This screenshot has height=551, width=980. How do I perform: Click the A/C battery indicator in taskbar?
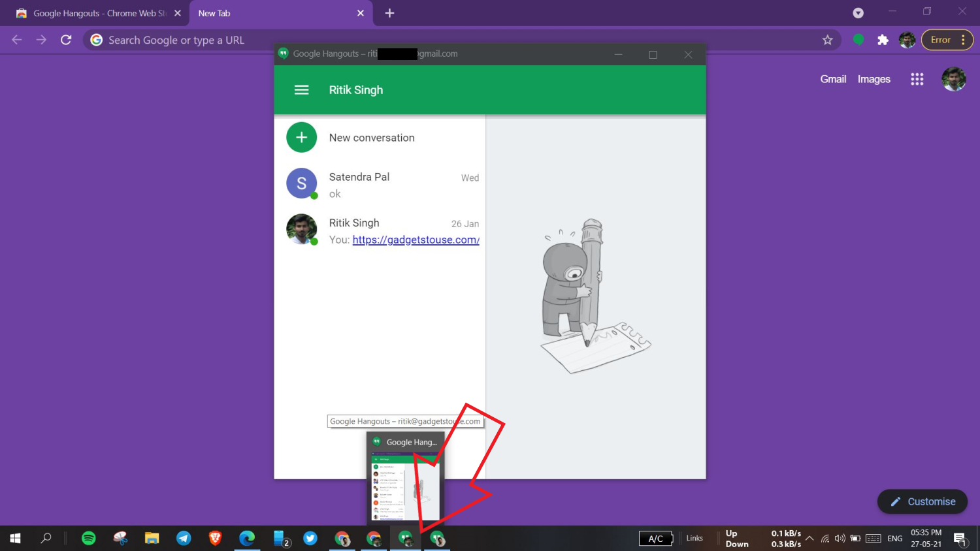click(x=656, y=539)
